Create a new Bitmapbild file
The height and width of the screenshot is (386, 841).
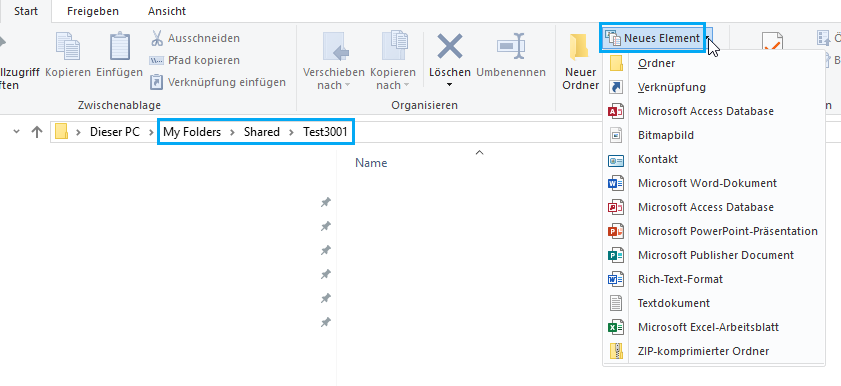click(713, 135)
